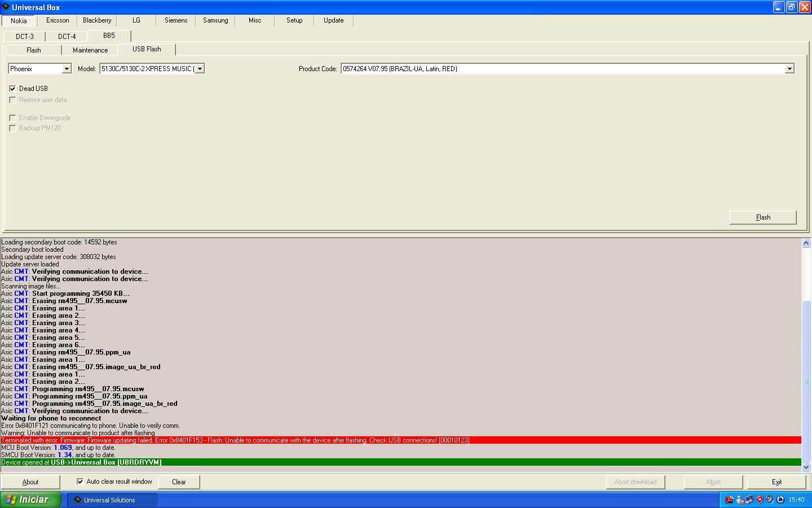Click 'Secondary boot loaded' log line

point(32,249)
